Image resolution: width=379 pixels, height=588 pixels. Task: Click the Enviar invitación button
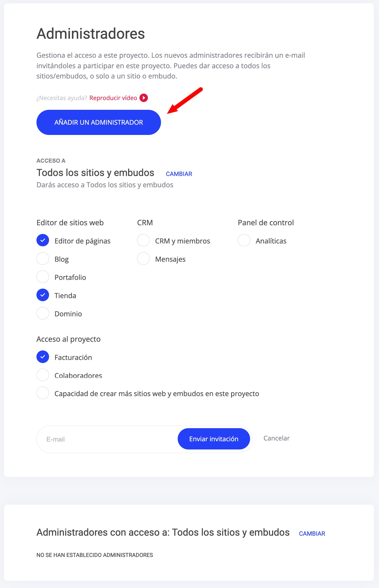(214, 439)
